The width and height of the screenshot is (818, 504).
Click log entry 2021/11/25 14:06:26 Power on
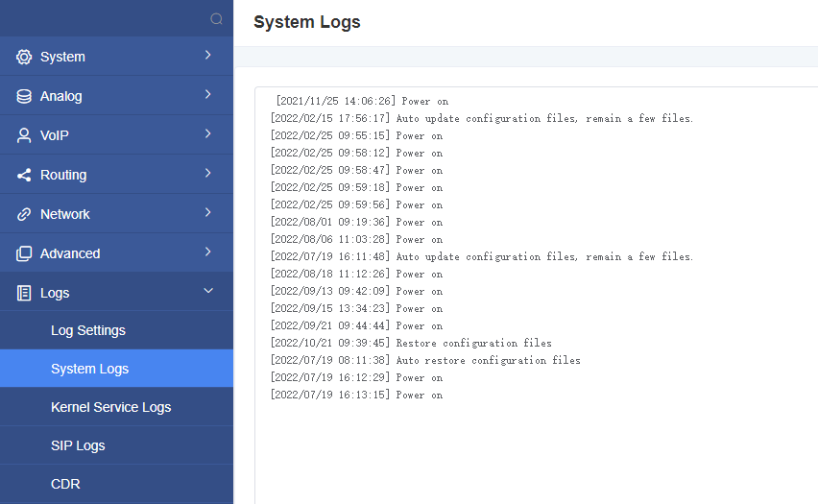362,101
